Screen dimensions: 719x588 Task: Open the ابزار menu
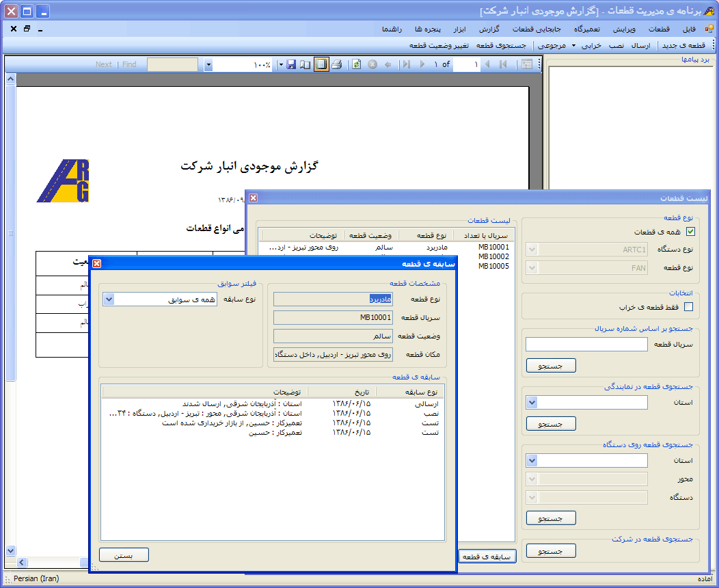pyautogui.click(x=459, y=29)
